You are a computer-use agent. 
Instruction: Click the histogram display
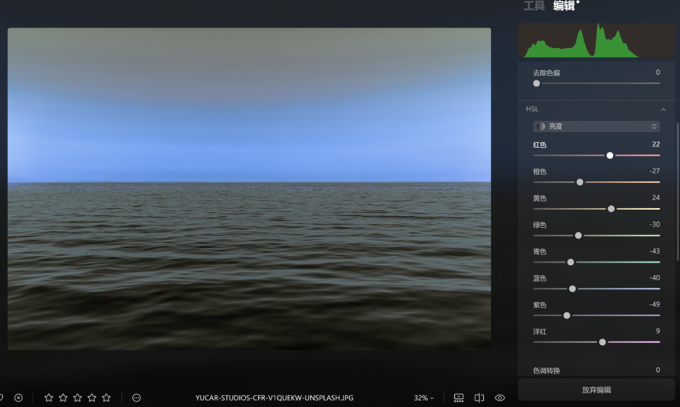click(x=597, y=41)
